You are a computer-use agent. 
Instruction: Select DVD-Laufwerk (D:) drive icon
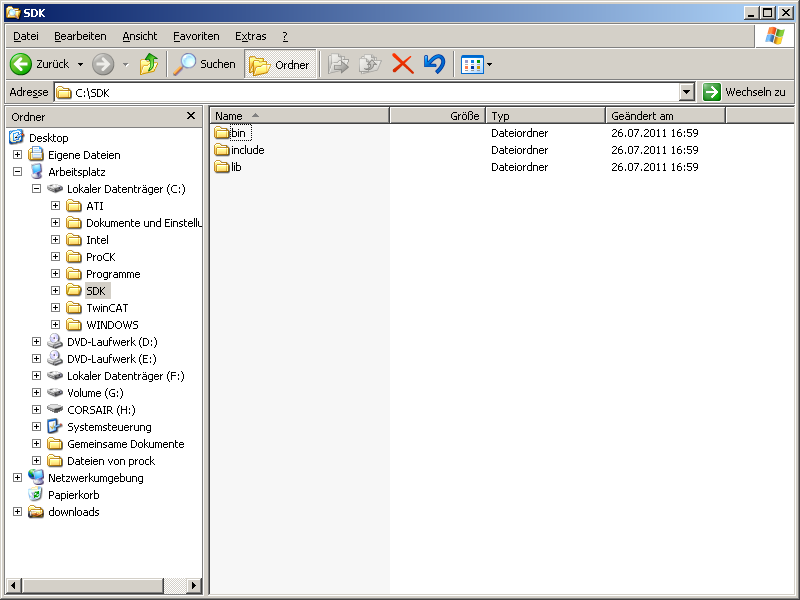(55, 341)
